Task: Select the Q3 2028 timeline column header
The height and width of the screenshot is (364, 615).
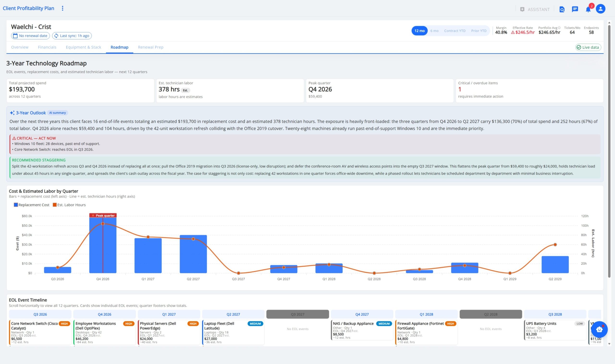Action: (x=555, y=314)
